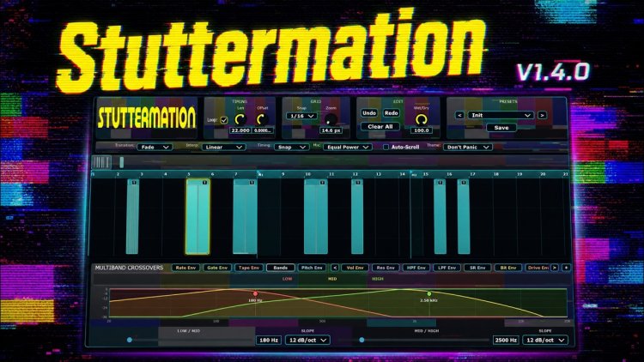Click the 2500 Hz frequency field
644x362 pixels.
506,341
